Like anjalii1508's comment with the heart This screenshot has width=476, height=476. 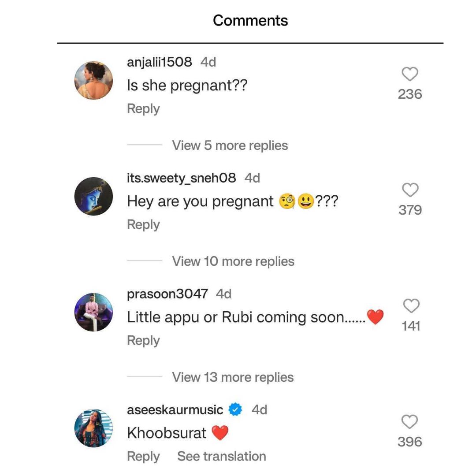pyautogui.click(x=410, y=74)
